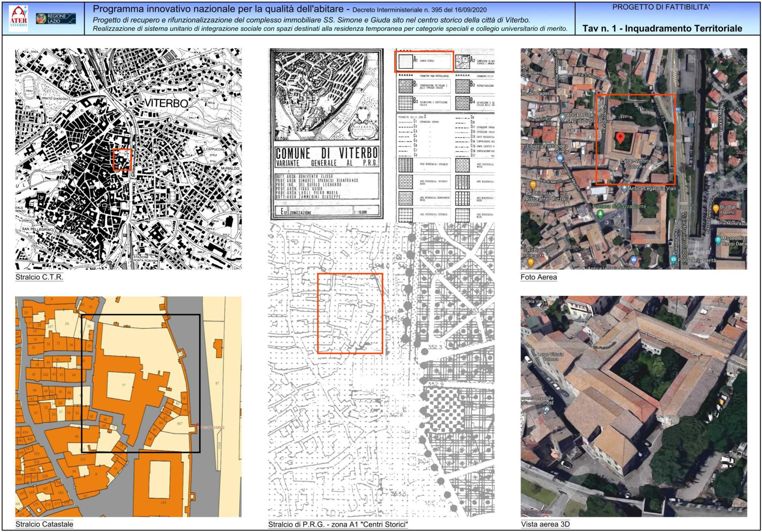762x532 pixels.
Task: Click the Porta della Verità camera marker
Action: point(673,259)
